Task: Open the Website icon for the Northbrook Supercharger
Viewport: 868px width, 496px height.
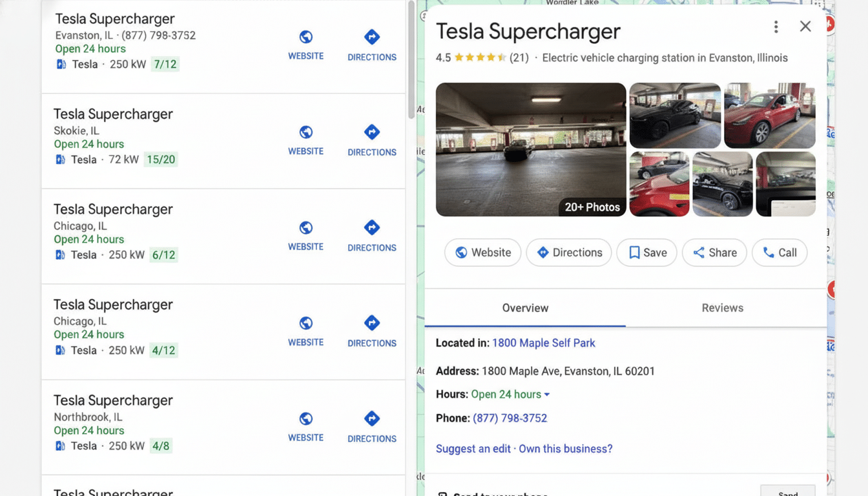Action: click(x=305, y=418)
